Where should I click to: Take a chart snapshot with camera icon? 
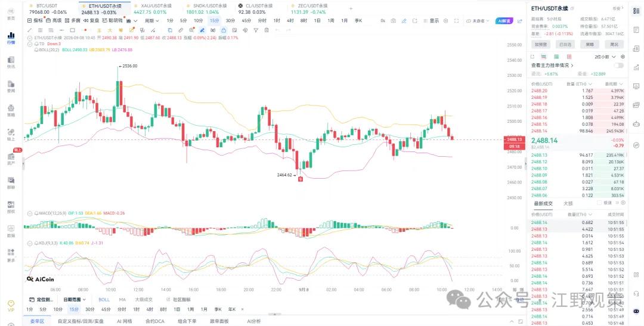point(394,20)
